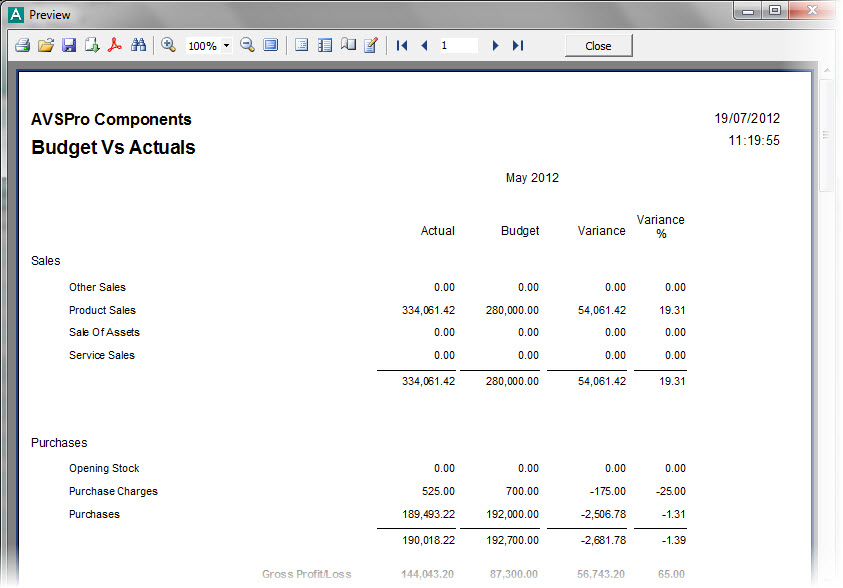Viewport: 843px width, 588px height.
Task: Click the edit page pencil icon
Action: [x=371, y=46]
